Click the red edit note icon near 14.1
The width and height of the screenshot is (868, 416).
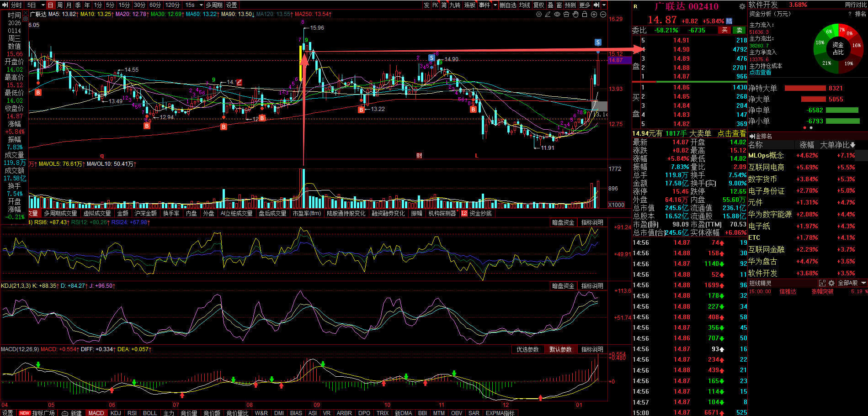239,82
